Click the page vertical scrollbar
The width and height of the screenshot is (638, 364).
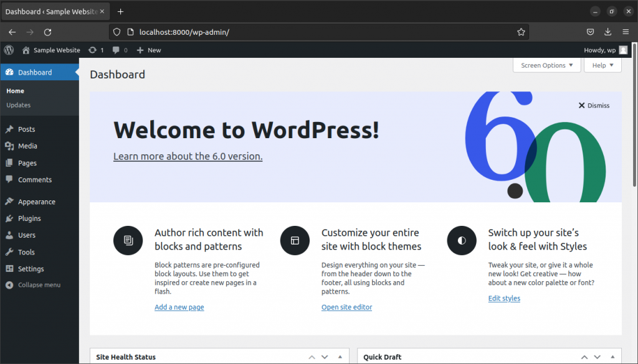[635, 115]
